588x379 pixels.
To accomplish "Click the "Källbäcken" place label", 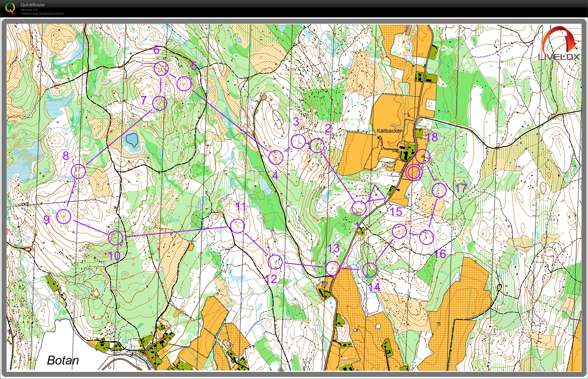I will [x=390, y=131].
